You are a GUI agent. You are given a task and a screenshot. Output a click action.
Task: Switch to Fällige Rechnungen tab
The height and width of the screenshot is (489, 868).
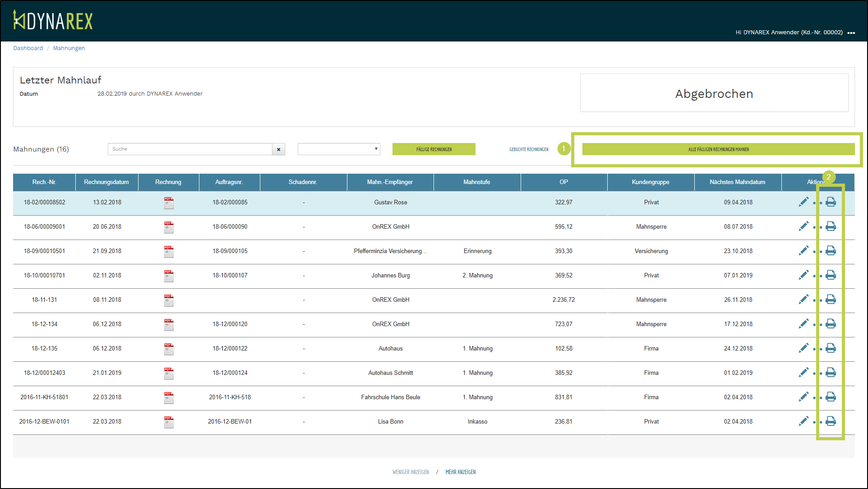coord(434,149)
